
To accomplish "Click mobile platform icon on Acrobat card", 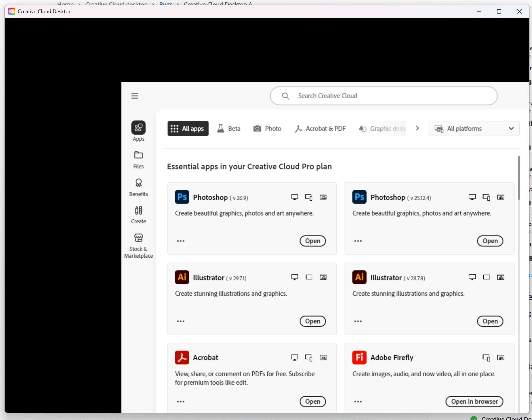I will pyautogui.click(x=309, y=358).
